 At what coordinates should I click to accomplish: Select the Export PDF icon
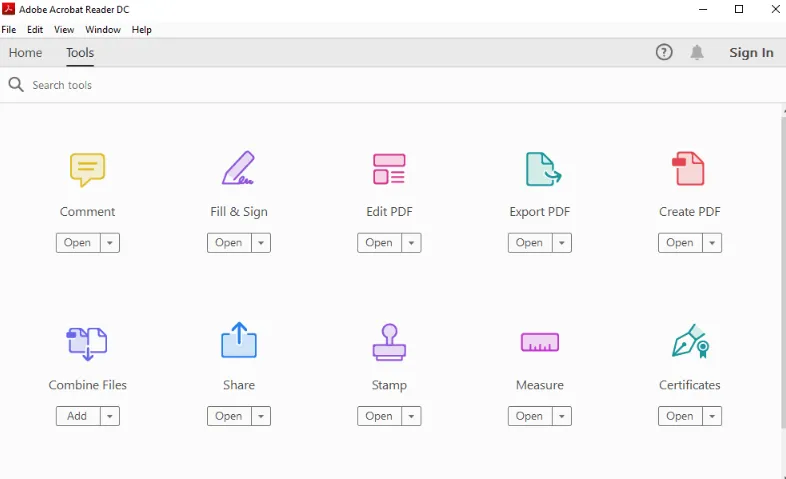click(543, 169)
